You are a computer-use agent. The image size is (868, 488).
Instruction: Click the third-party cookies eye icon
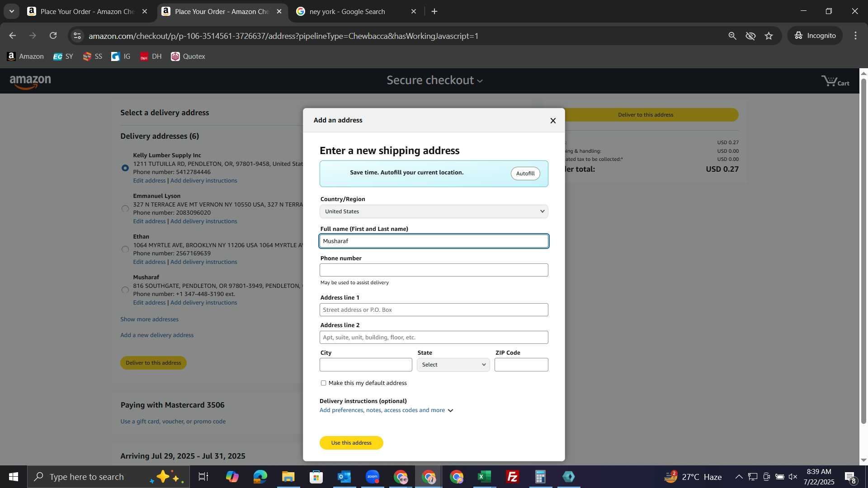[750, 36]
